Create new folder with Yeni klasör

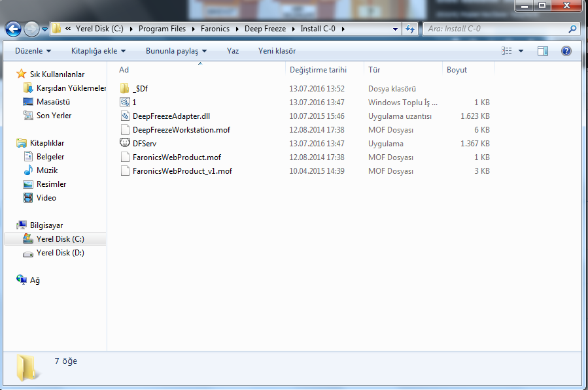click(277, 51)
